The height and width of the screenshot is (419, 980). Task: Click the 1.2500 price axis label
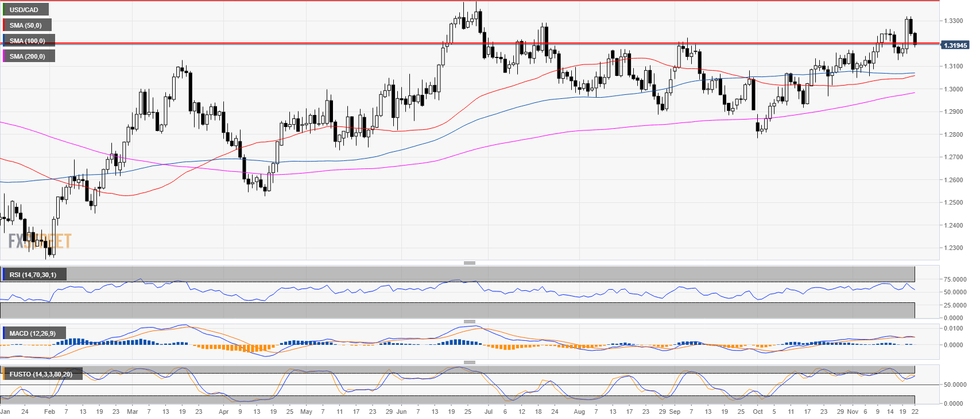(953, 202)
